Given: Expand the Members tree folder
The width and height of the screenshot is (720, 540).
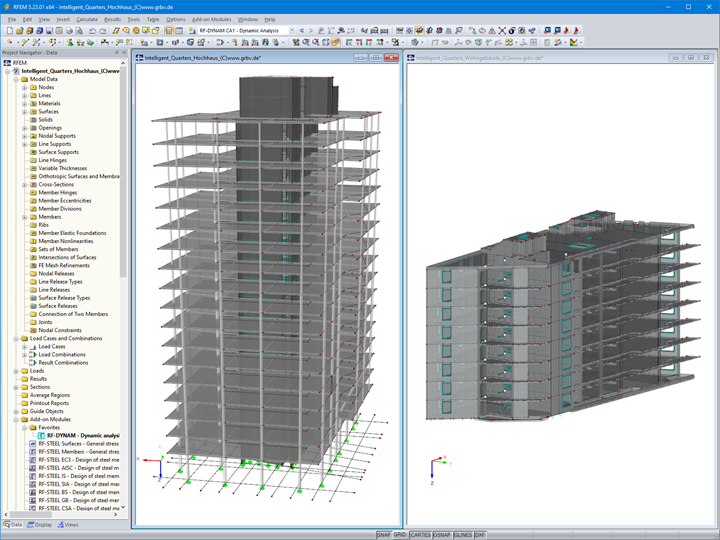Looking at the screenshot, I should tap(24, 217).
